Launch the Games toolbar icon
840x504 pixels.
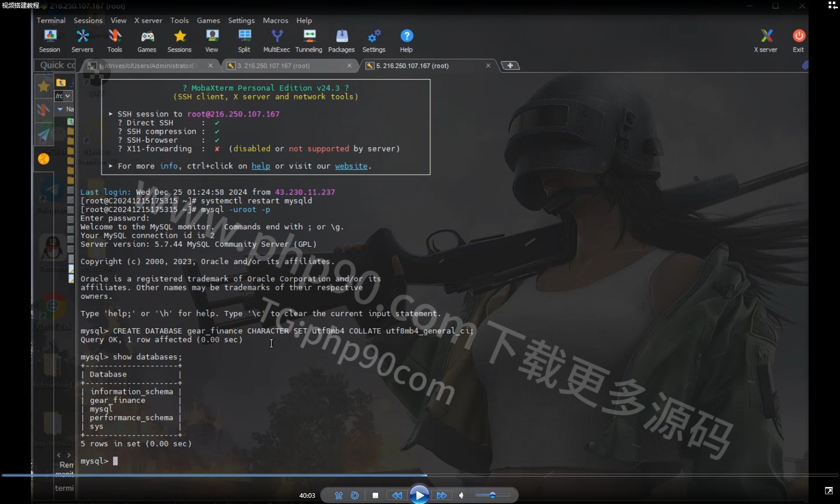tap(147, 41)
